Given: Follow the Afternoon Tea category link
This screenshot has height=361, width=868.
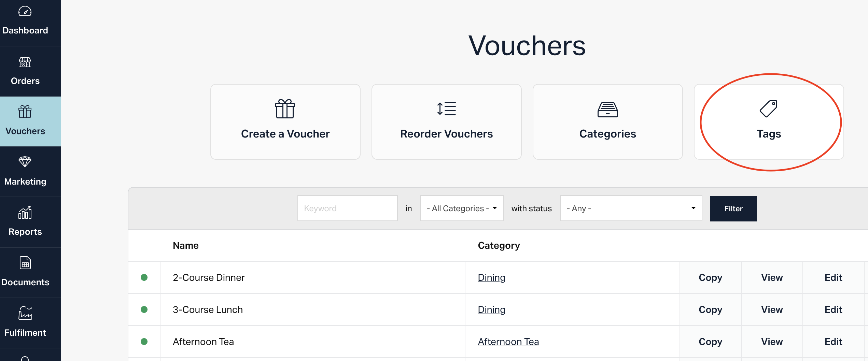Looking at the screenshot, I should tap(508, 342).
